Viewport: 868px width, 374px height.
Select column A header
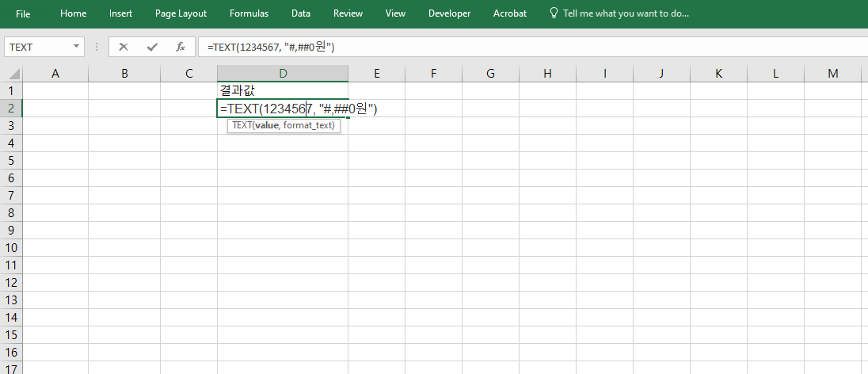[55, 73]
